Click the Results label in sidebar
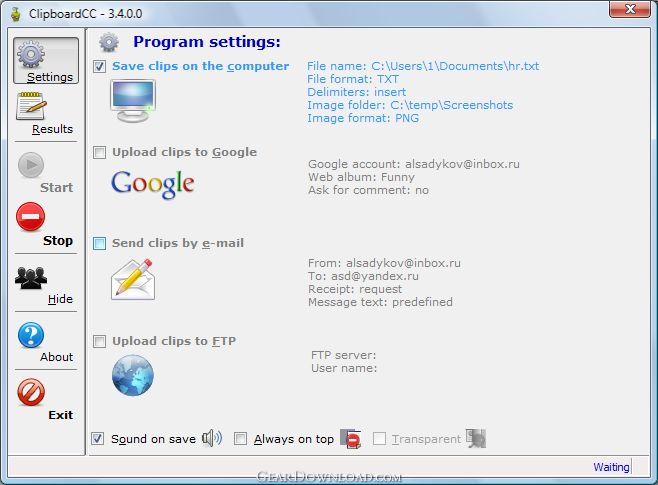This screenshot has height=485, width=658. click(x=52, y=129)
